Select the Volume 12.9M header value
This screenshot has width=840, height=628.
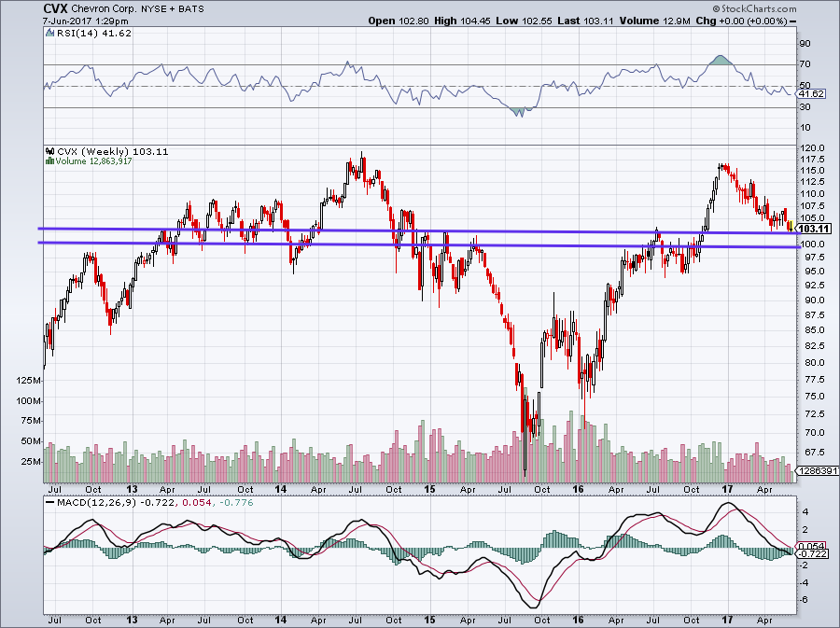(x=654, y=21)
